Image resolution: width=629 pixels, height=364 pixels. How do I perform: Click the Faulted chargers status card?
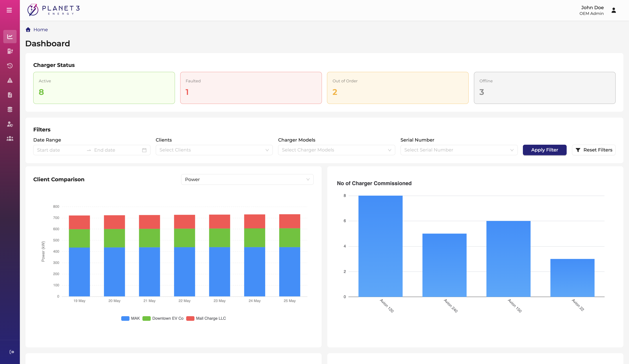251,88
